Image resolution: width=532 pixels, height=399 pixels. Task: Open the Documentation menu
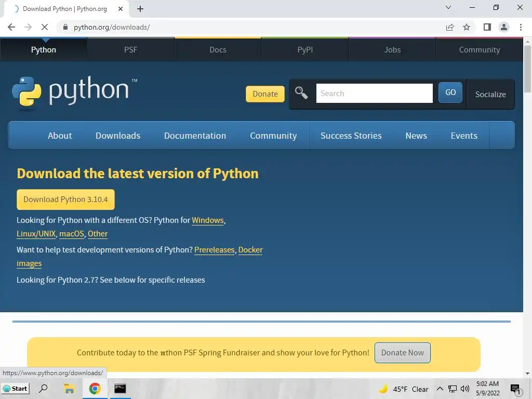click(195, 136)
